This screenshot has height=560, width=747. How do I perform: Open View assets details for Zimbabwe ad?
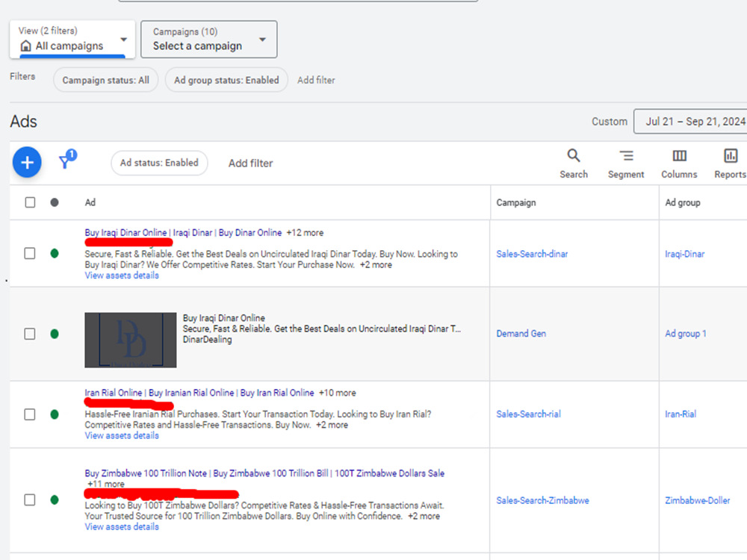click(122, 526)
